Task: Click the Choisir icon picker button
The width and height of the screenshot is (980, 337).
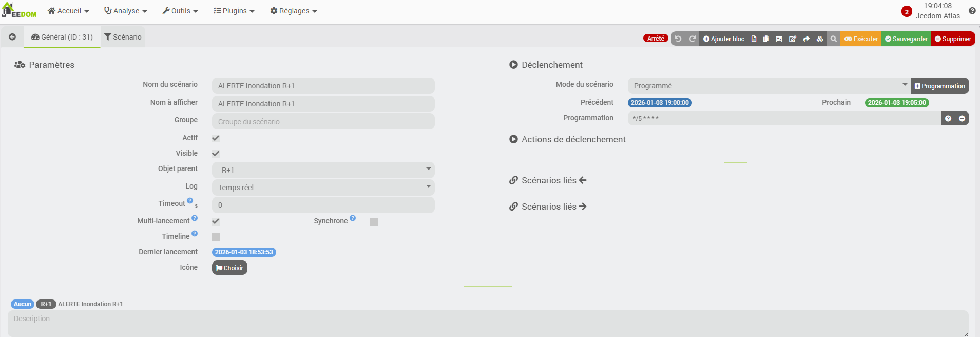Action: (229, 268)
